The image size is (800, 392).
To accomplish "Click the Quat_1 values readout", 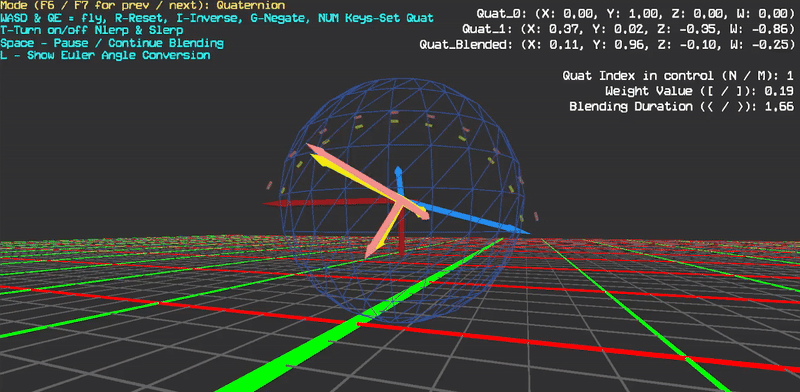I will [629, 29].
